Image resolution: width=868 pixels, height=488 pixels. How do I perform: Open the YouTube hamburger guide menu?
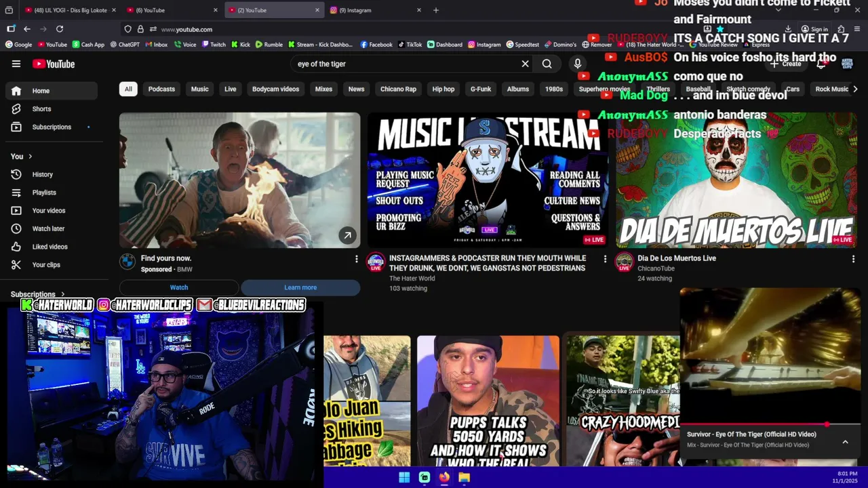click(16, 64)
